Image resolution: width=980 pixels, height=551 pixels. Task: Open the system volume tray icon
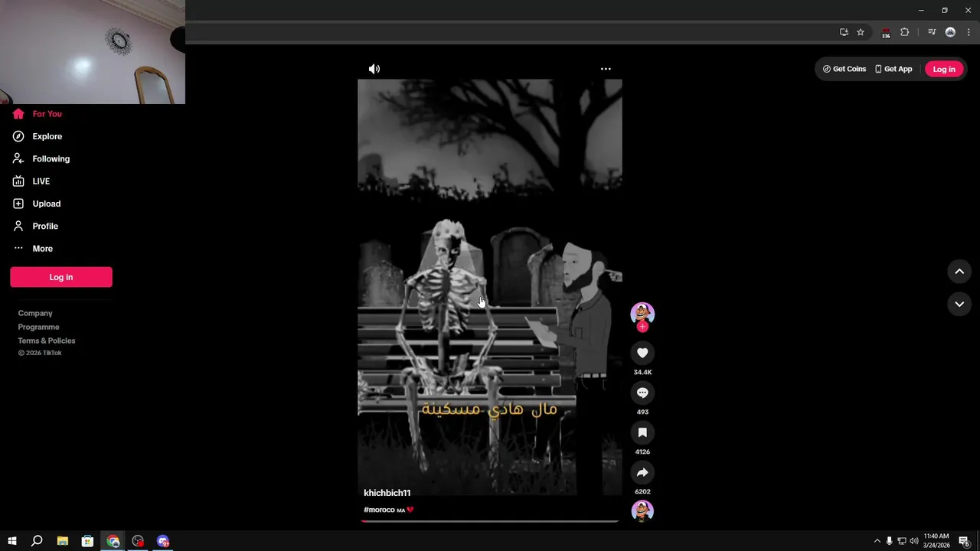[x=913, y=541]
